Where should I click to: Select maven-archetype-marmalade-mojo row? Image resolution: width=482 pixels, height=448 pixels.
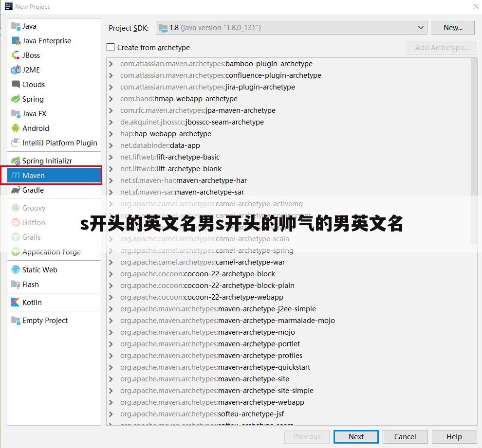click(288, 321)
